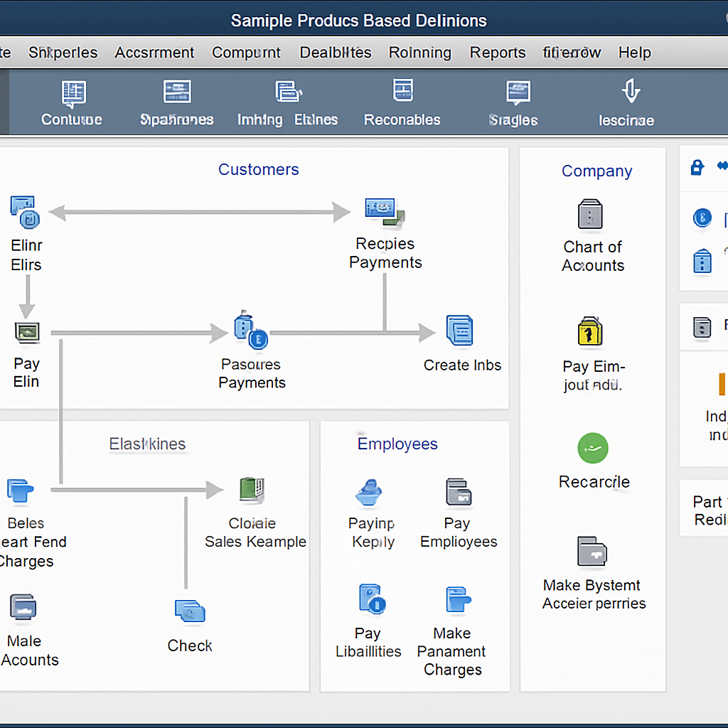
Task: Open the Compurnt menu
Action: [x=246, y=53]
